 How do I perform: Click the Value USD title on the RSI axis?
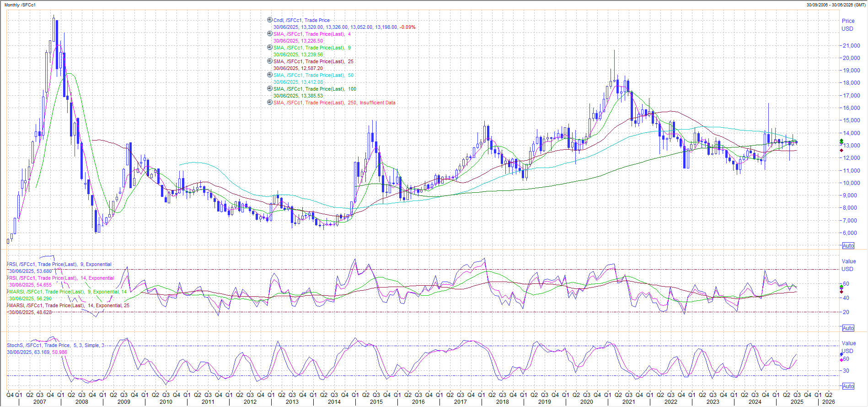pyautogui.click(x=848, y=265)
